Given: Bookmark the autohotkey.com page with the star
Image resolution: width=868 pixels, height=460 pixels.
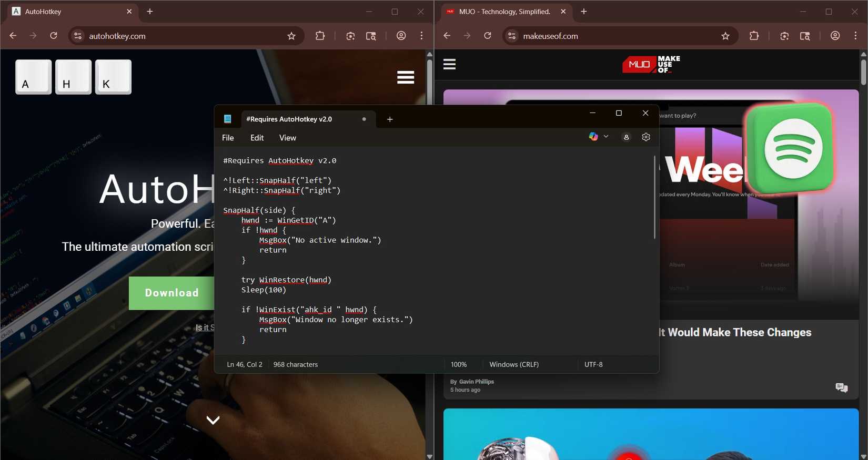Looking at the screenshot, I should (291, 36).
